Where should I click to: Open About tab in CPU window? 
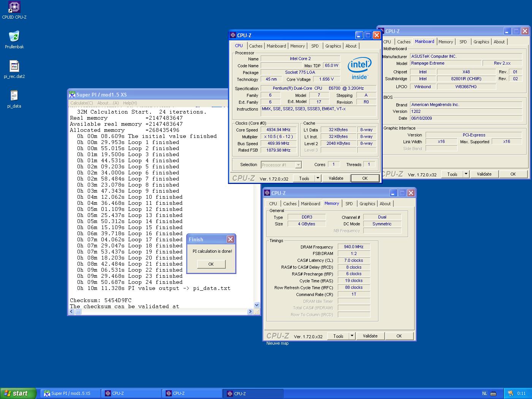click(351, 46)
